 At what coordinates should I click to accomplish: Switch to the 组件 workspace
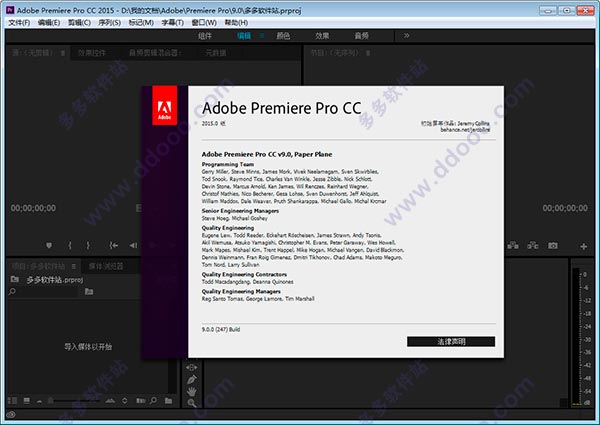point(205,36)
